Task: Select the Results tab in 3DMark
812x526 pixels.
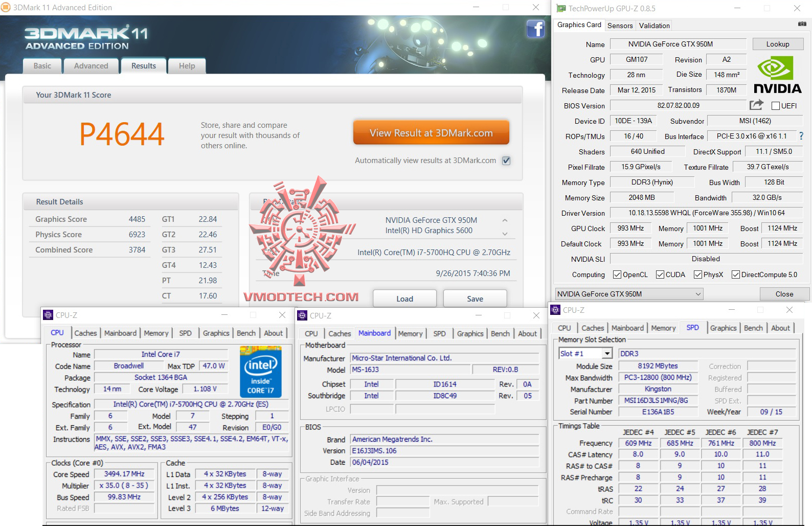Action: coord(144,66)
